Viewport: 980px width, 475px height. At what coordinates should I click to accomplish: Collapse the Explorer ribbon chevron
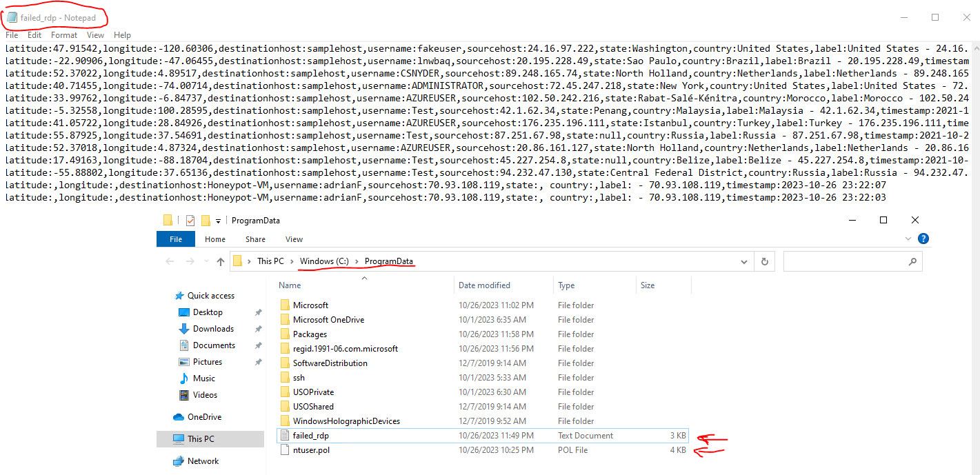point(908,239)
